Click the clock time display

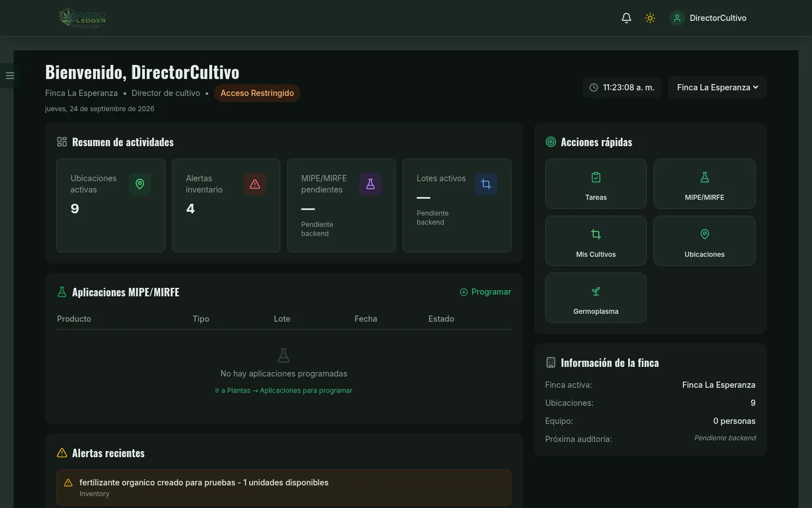click(x=622, y=87)
